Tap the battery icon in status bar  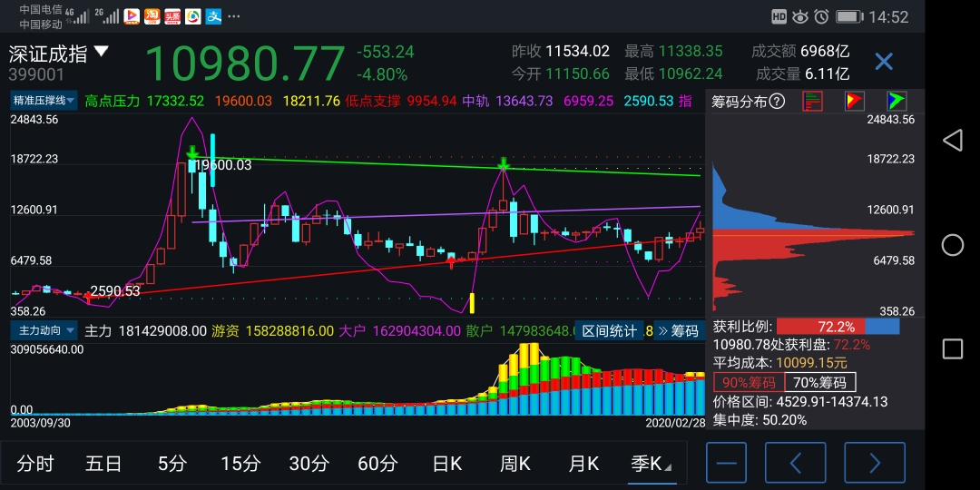click(x=848, y=16)
